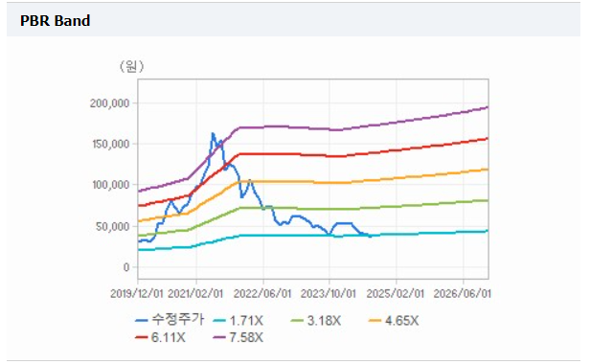Toggle the 1.71X legend entry

click(238, 321)
